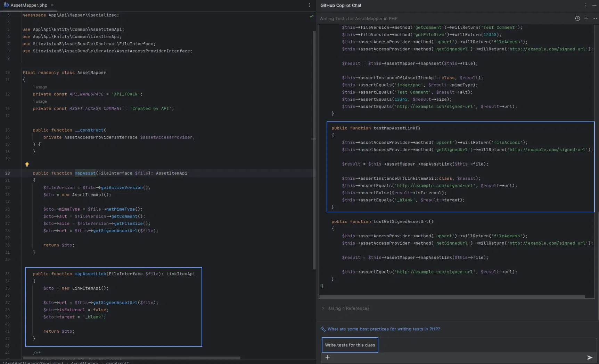Image resolution: width=599 pixels, height=364 pixels.
Task: Click 'Writing Tests for AssetMapper in PHP' title
Action: [x=358, y=18]
